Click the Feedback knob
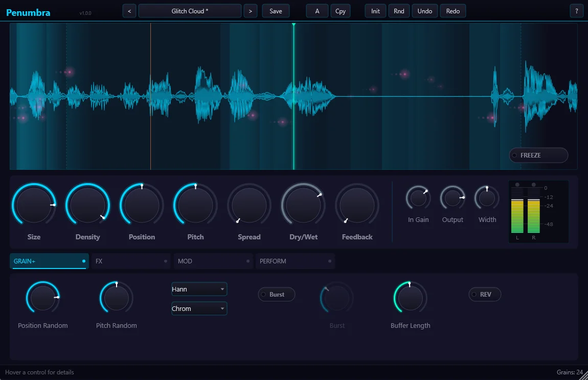Image resolution: width=588 pixels, height=380 pixels. point(357,205)
